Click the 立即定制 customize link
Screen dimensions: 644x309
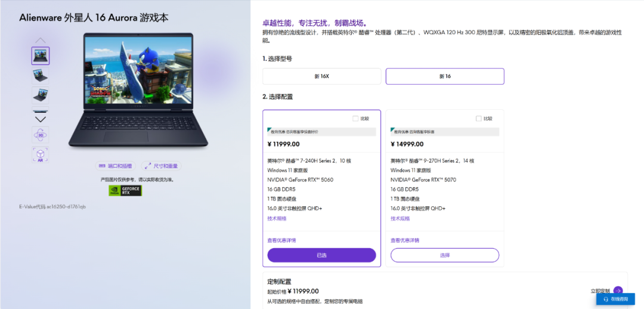[x=600, y=291]
